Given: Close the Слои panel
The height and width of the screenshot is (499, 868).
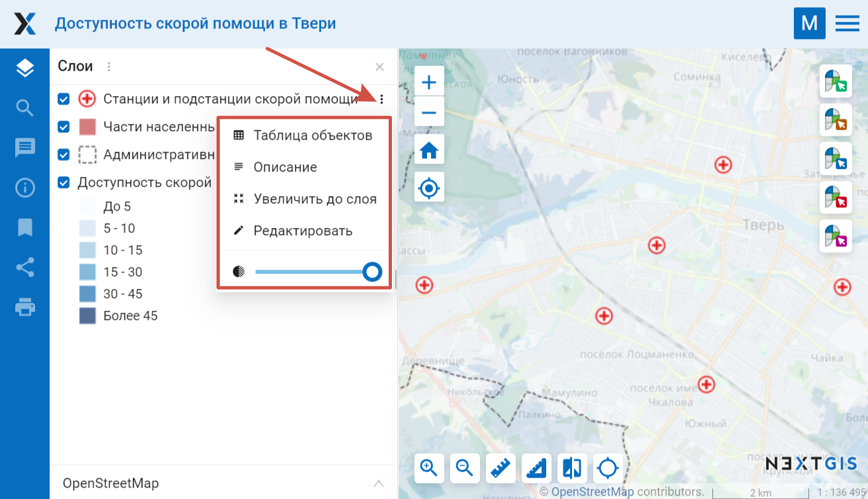Looking at the screenshot, I should coord(379,67).
